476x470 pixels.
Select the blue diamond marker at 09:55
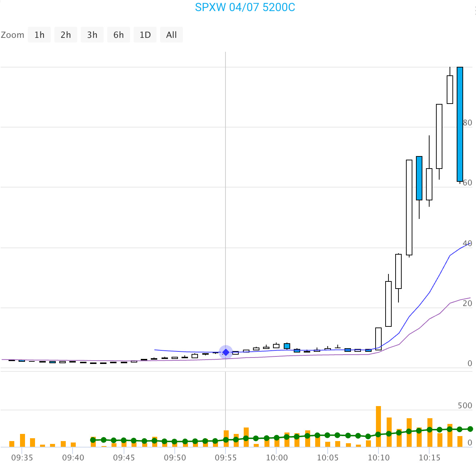(x=226, y=352)
